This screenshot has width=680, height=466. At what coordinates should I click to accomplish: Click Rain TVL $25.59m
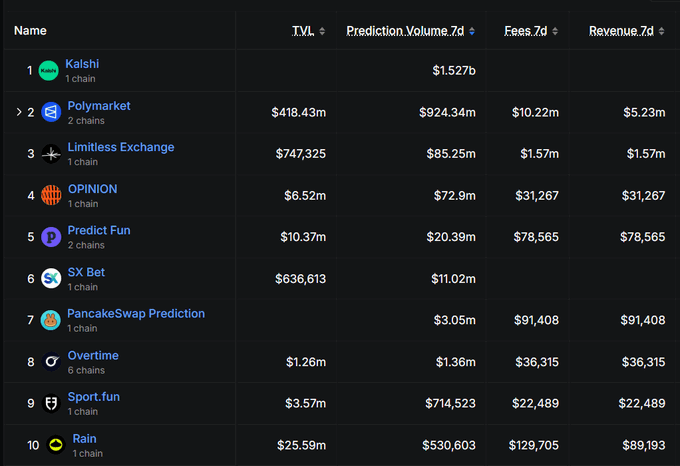tap(301, 445)
